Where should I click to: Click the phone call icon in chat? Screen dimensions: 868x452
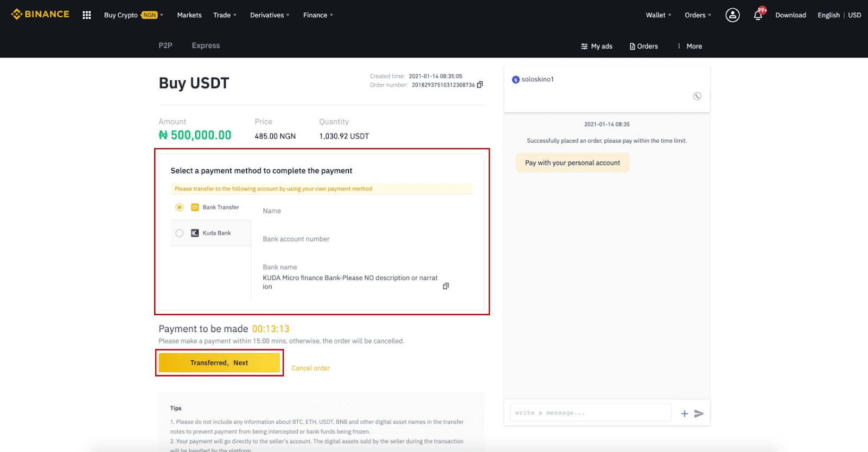[x=697, y=96]
